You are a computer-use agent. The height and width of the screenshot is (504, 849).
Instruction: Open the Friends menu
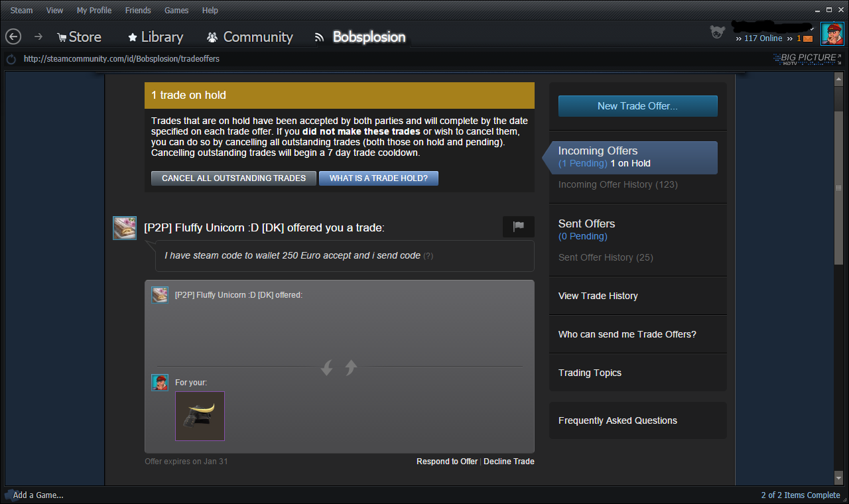(x=138, y=11)
